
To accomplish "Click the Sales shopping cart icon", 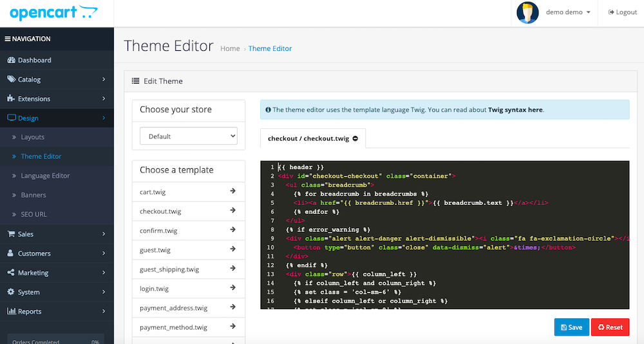I will point(11,234).
